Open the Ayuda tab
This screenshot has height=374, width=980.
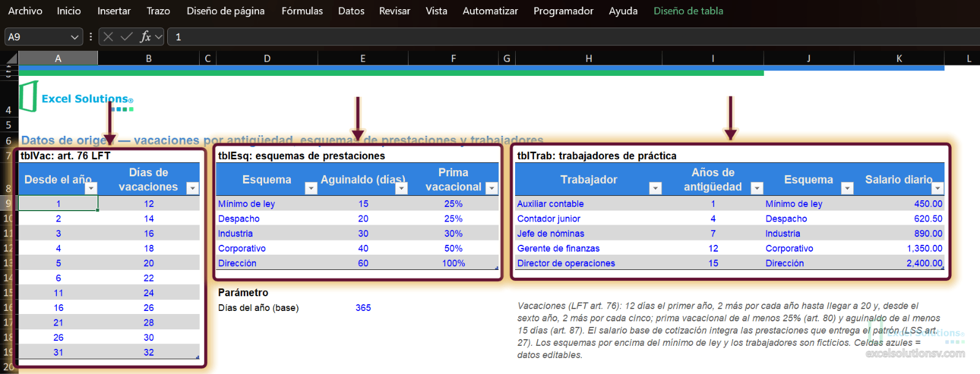tap(623, 11)
